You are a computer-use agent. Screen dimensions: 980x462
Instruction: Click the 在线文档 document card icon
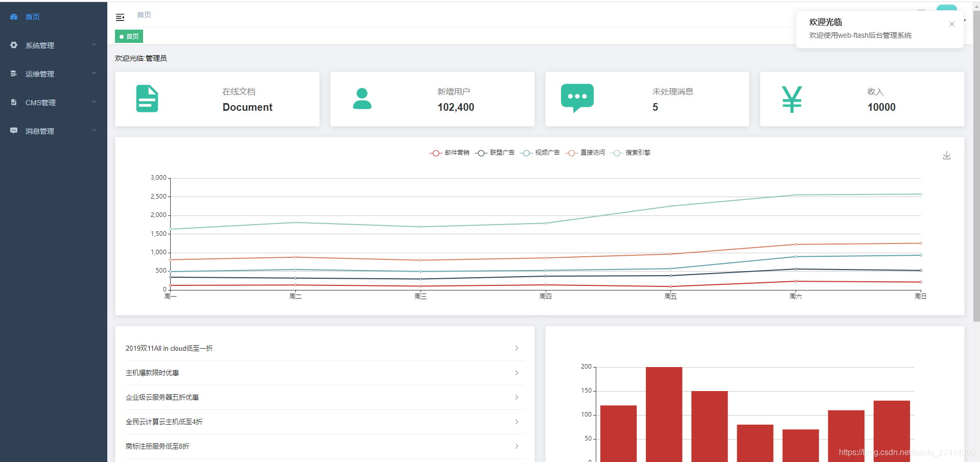pyautogui.click(x=147, y=99)
